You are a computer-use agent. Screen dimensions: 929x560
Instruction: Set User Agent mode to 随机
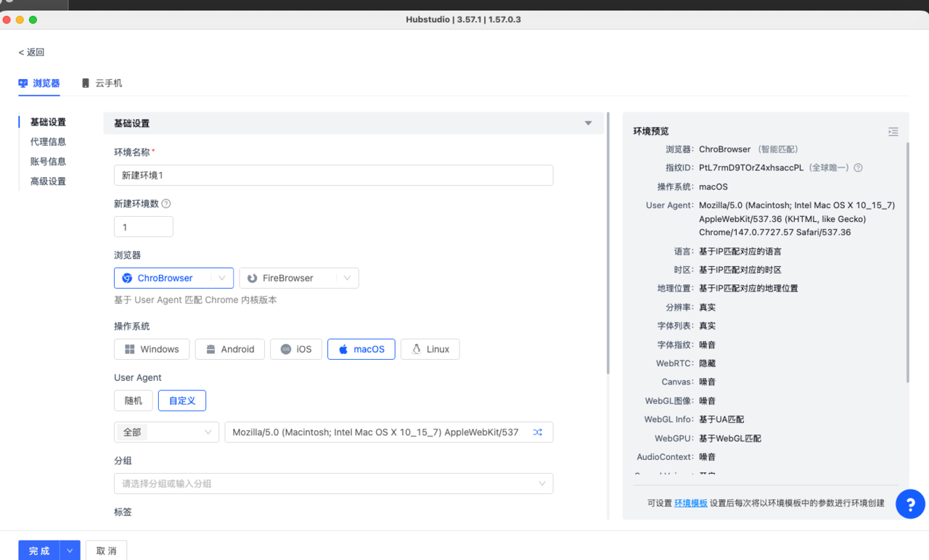[134, 400]
